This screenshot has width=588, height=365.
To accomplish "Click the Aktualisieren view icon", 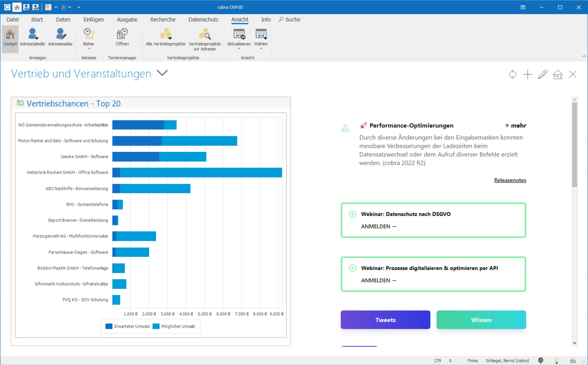I will click(239, 34).
